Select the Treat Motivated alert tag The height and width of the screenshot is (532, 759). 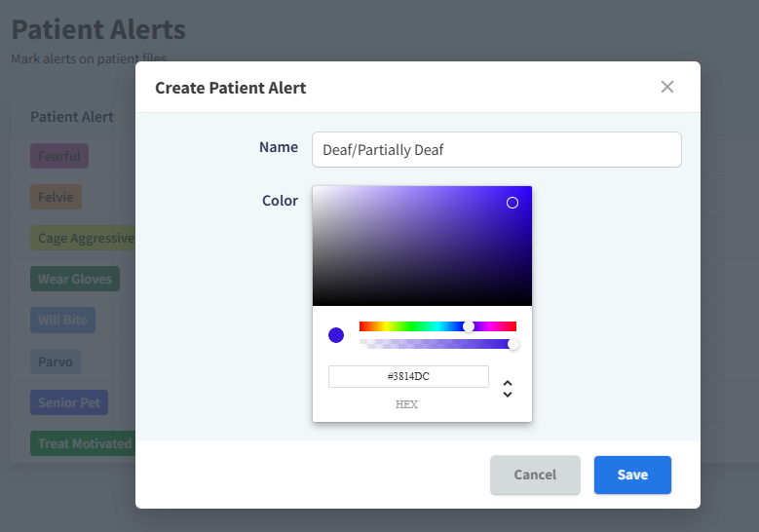(83, 443)
